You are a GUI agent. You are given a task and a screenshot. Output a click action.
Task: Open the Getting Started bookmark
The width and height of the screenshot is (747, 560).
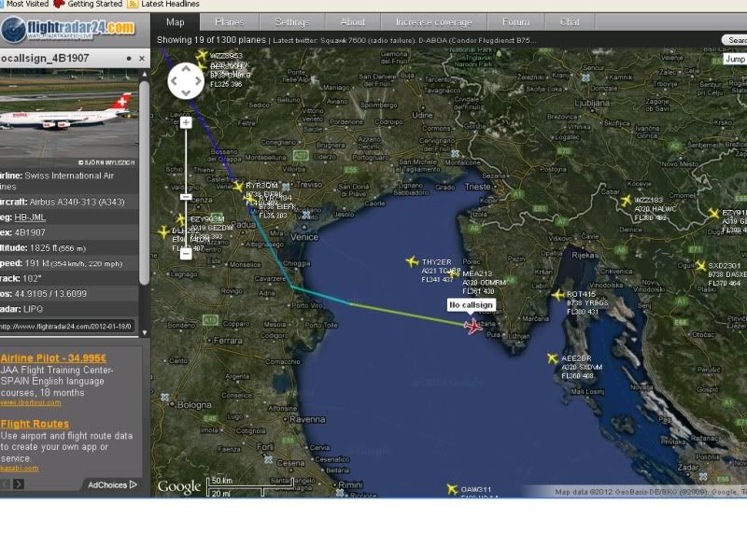[x=88, y=4]
